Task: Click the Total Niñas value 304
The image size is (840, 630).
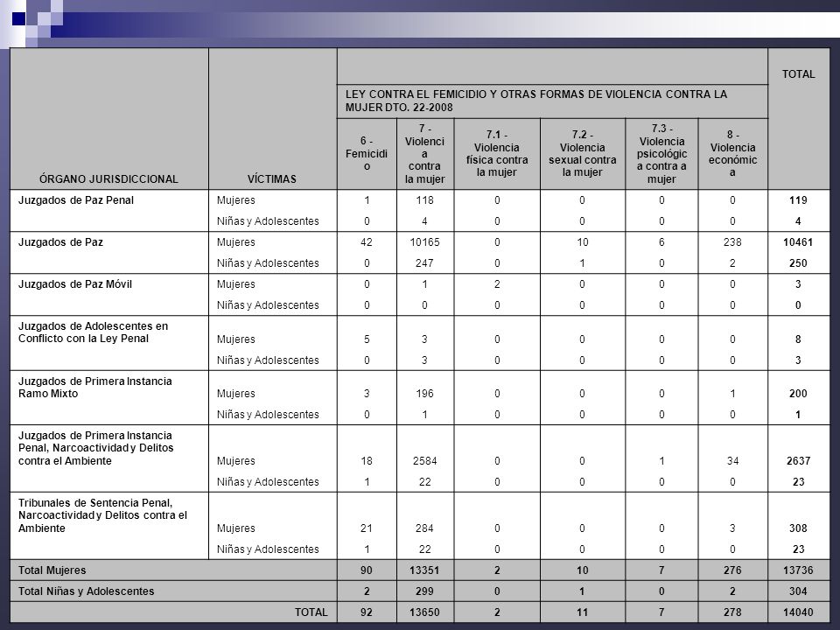Action: [798, 591]
